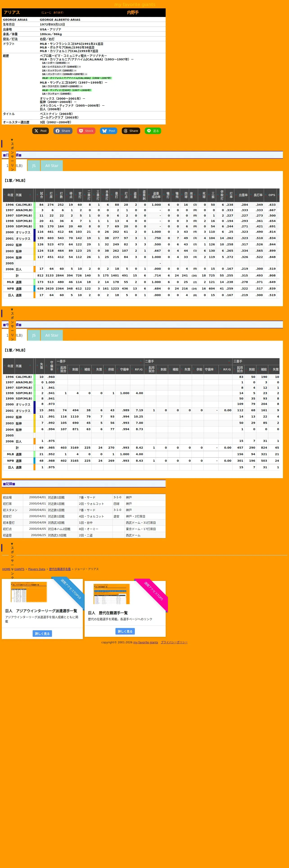This screenshot has height=868, width=289.
Task: Switch to the 1軍(MLB) tab in fielding stats
Action: coord(14,335)
